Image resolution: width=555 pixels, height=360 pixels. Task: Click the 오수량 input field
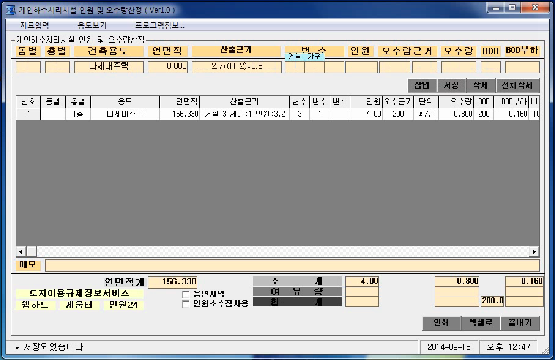(x=459, y=67)
